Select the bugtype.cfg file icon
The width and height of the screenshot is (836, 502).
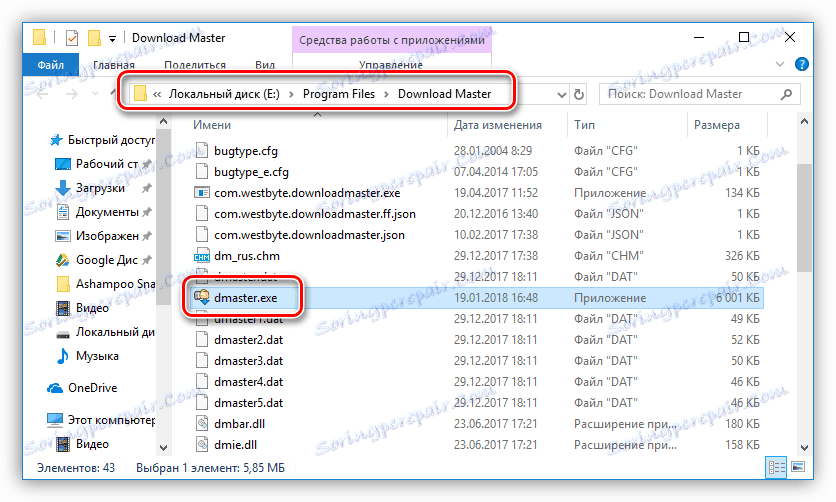click(202, 151)
